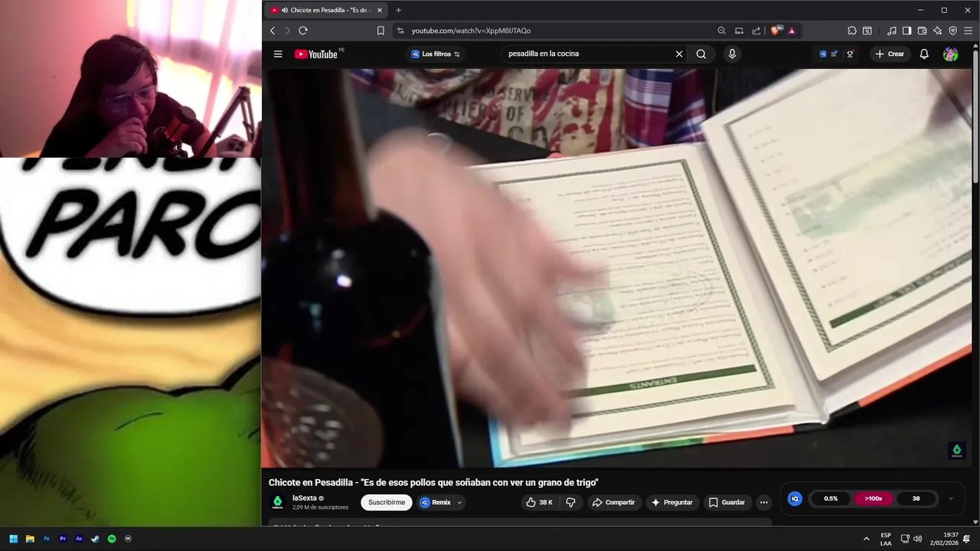Click the Suscribirme button
Image resolution: width=980 pixels, height=551 pixels.
pyautogui.click(x=387, y=502)
